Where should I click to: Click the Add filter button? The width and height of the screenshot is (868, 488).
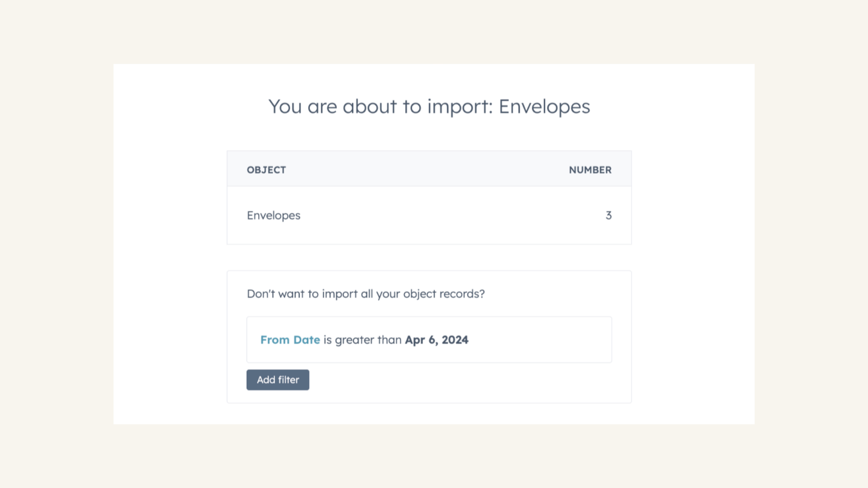[x=278, y=380]
